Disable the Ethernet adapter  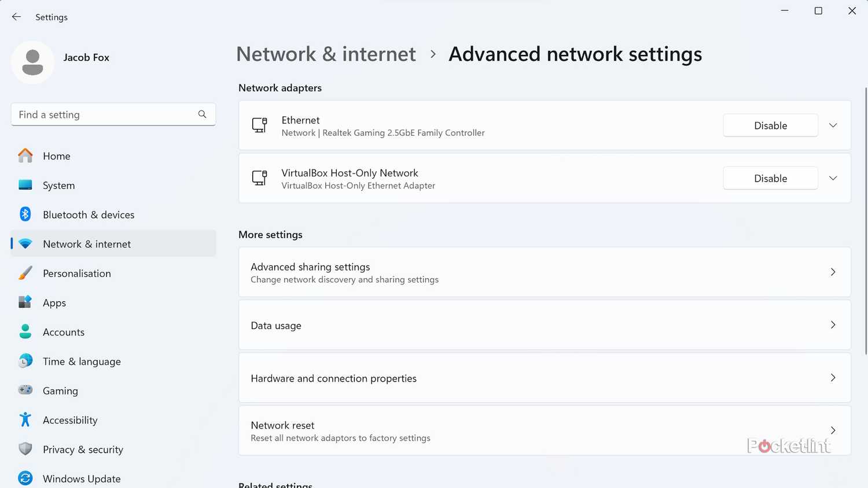770,125
